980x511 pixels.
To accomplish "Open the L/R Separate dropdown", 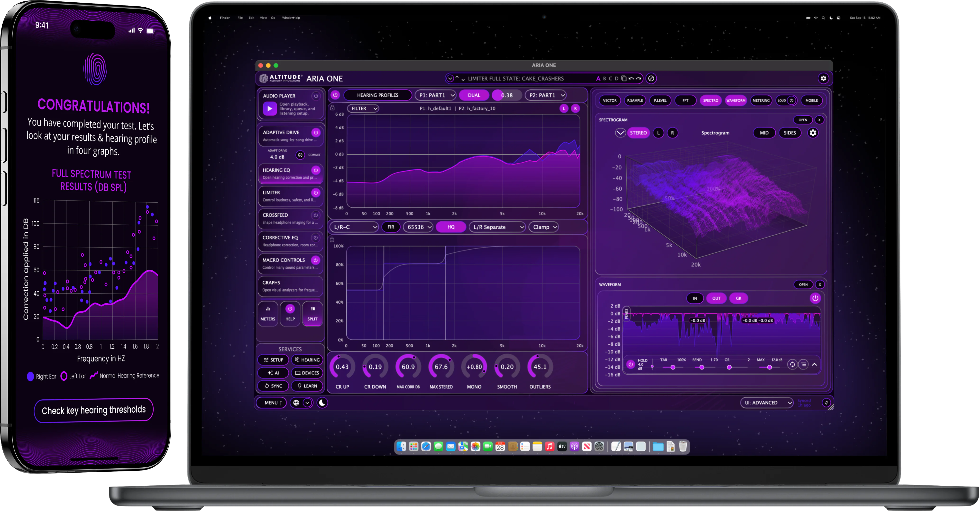I will click(x=497, y=227).
